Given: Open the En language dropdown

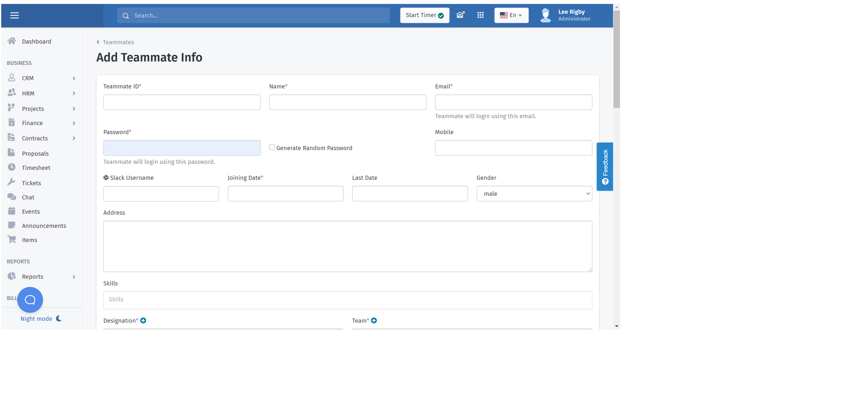Looking at the screenshot, I should 511,15.
